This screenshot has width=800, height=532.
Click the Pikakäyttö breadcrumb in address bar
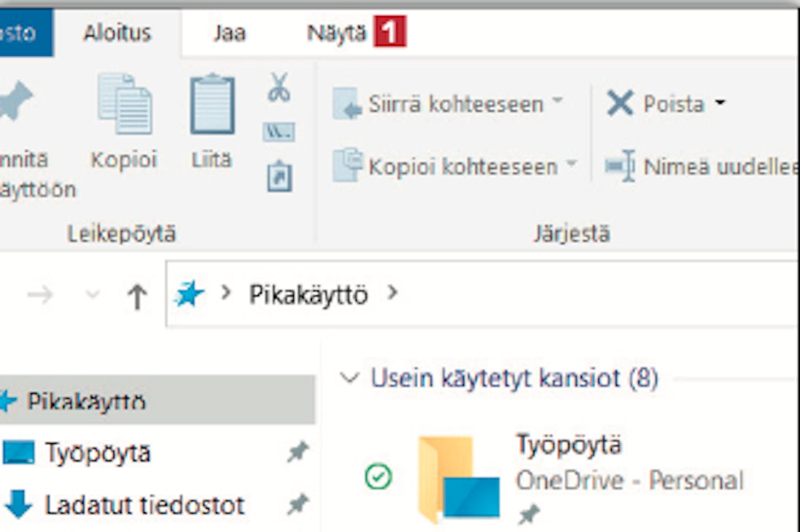point(308,294)
